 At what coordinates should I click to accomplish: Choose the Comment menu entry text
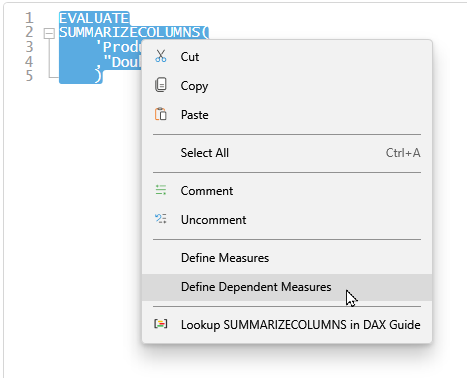click(x=207, y=191)
